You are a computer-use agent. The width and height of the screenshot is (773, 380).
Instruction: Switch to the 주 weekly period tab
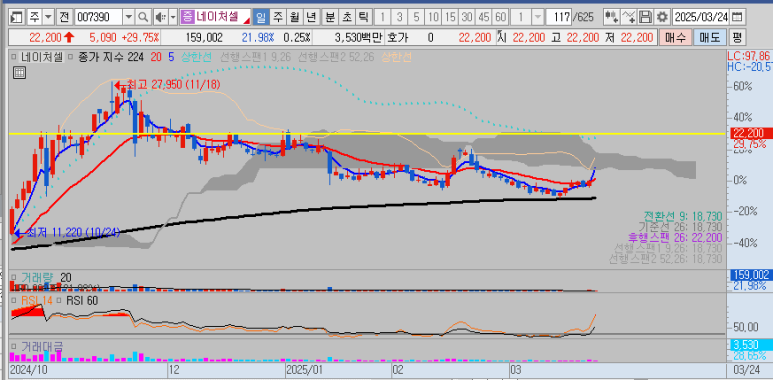(x=278, y=17)
